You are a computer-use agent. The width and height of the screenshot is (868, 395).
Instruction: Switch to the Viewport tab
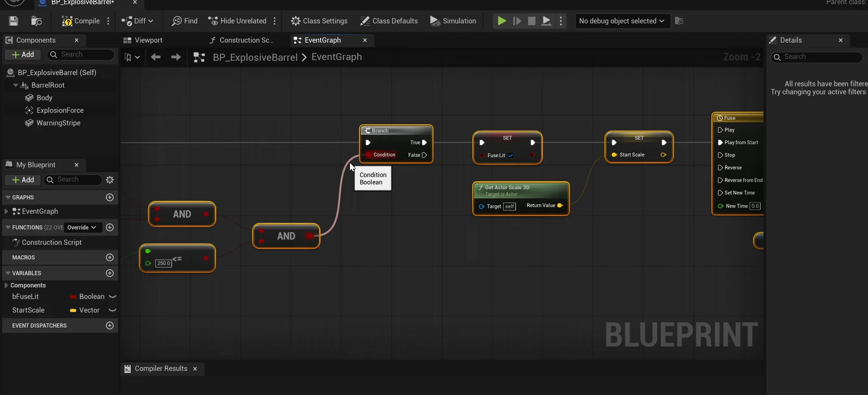click(x=143, y=40)
